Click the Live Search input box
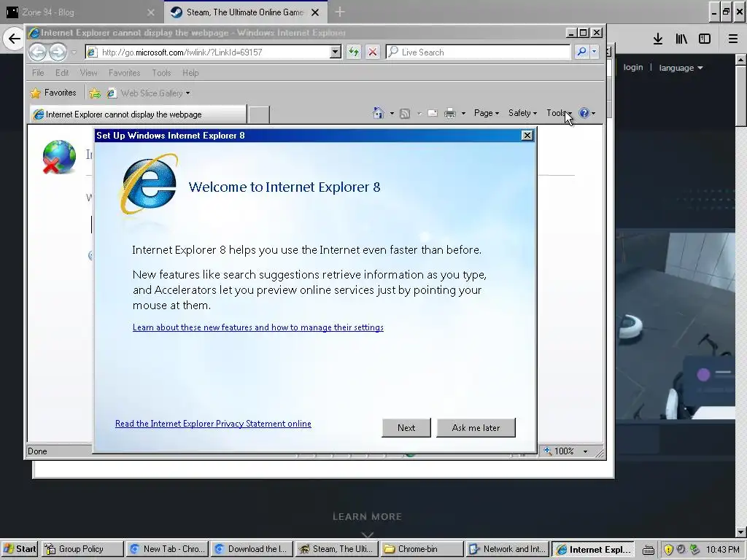Image resolution: width=747 pixels, height=560 pixels. point(479,52)
